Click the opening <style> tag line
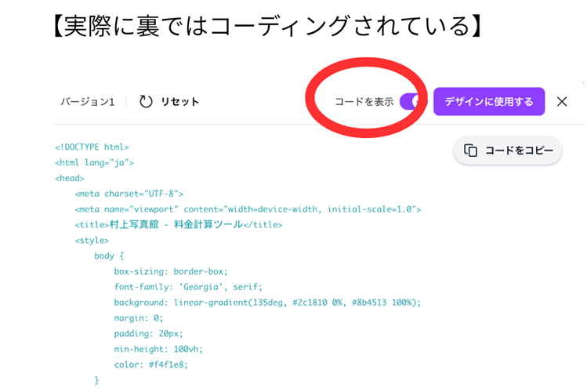587x392 pixels. (92, 241)
